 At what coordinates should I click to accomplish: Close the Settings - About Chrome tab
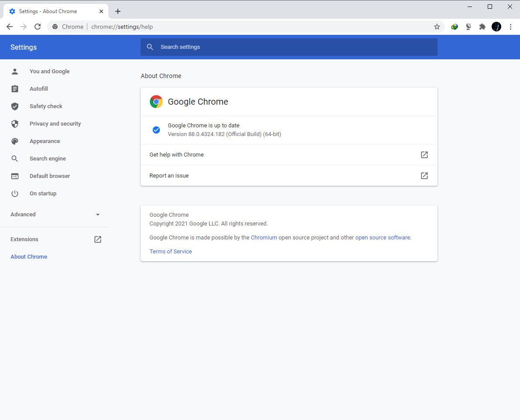coord(101,11)
